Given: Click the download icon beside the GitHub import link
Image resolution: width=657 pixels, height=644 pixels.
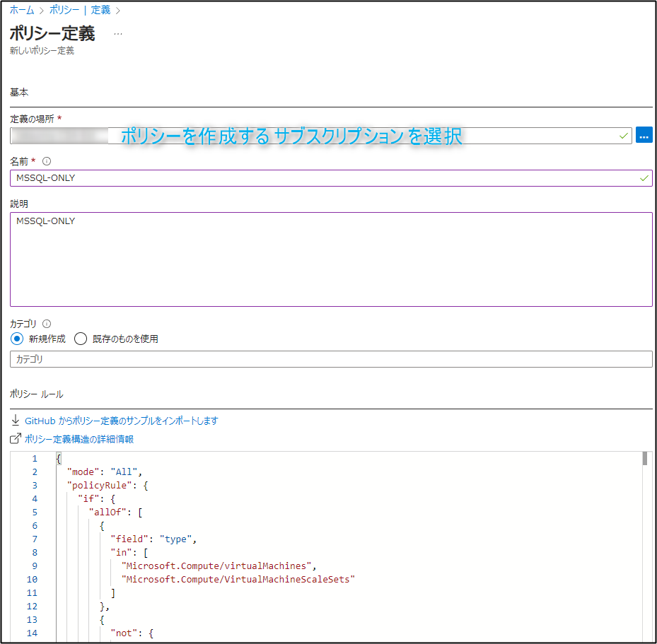Looking at the screenshot, I should 16,421.
